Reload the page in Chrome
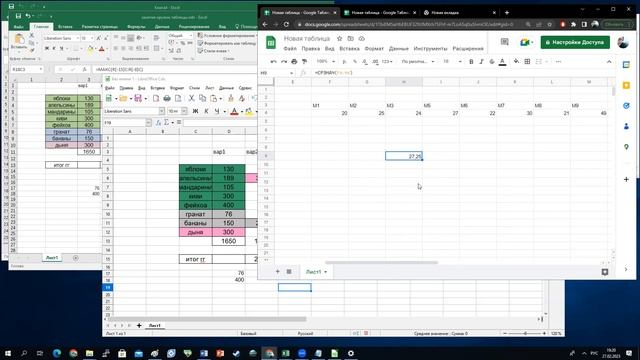 coord(286,24)
